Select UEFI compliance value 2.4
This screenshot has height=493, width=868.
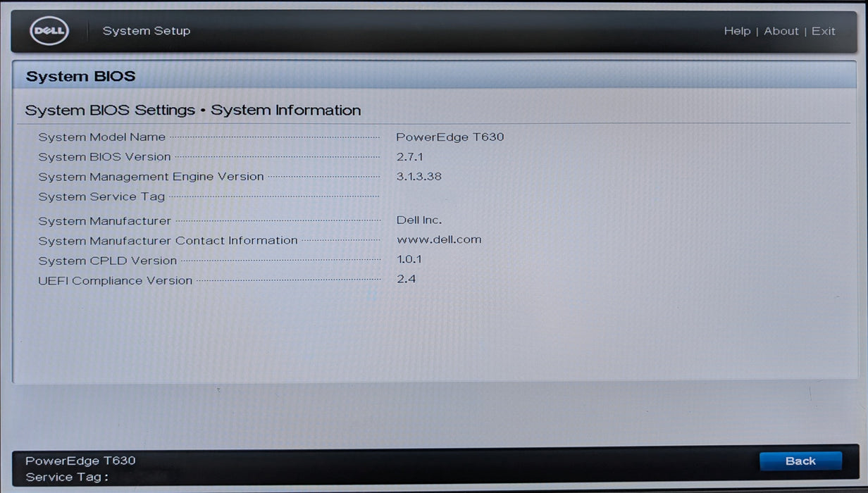coord(406,279)
